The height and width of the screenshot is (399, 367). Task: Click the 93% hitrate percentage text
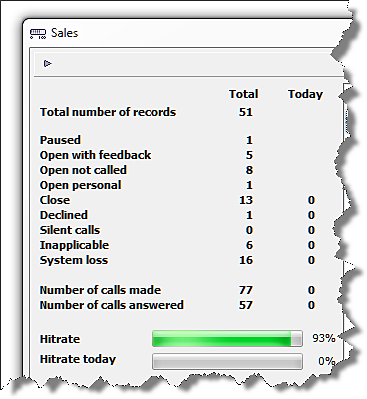pyautogui.click(x=324, y=338)
